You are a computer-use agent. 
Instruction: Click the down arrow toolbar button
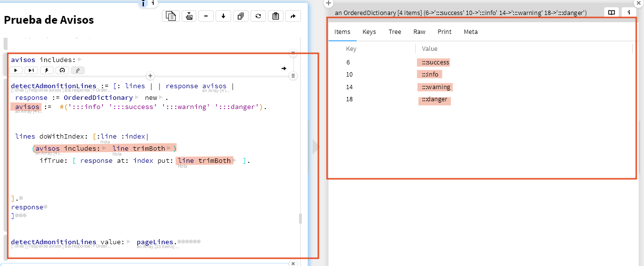223,16
